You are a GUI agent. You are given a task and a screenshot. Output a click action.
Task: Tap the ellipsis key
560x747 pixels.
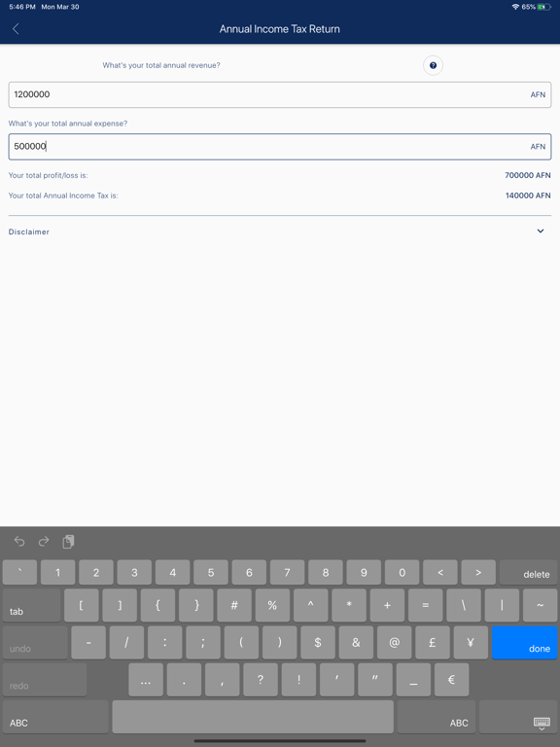pos(146,680)
